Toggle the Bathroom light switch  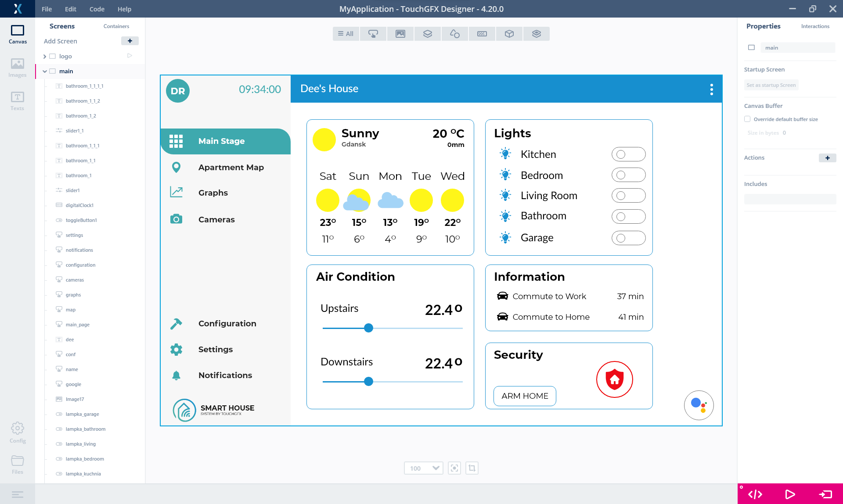[x=628, y=216]
